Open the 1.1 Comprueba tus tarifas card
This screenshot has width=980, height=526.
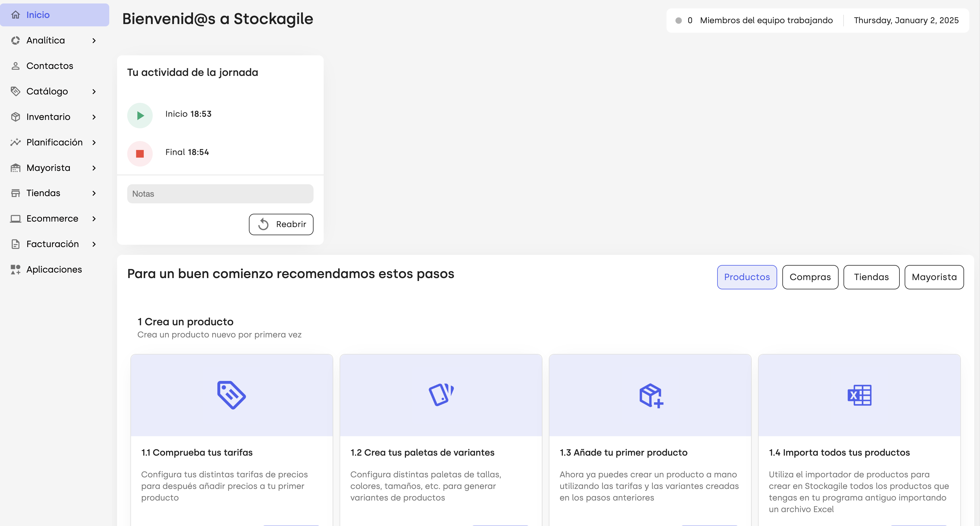click(231, 440)
